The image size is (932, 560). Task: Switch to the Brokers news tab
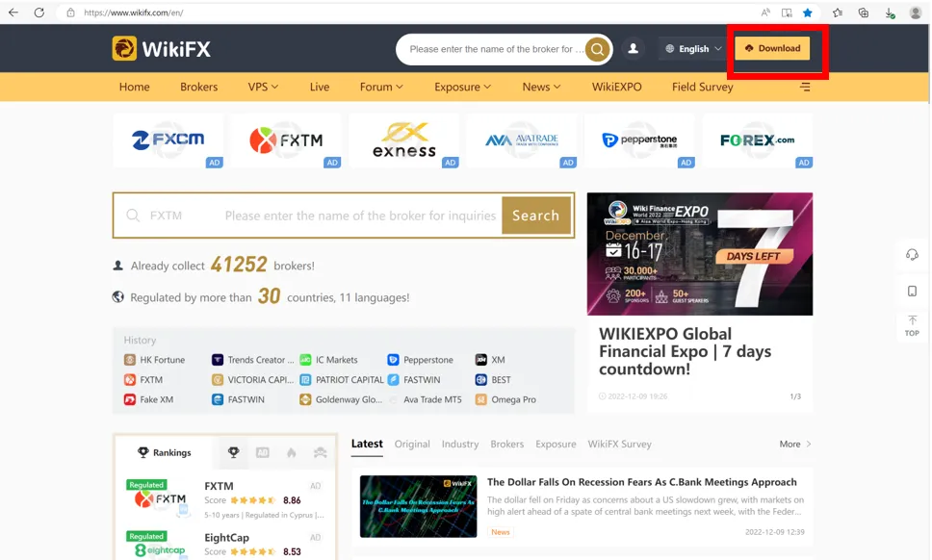(x=507, y=444)
